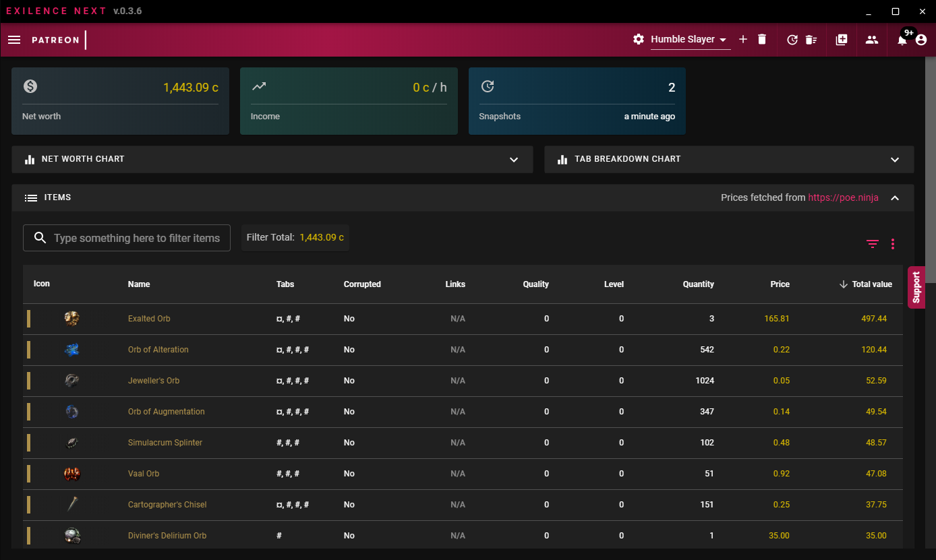
Task: Click the Vaal Orb item icon
Action: click(x=72, y=474)
